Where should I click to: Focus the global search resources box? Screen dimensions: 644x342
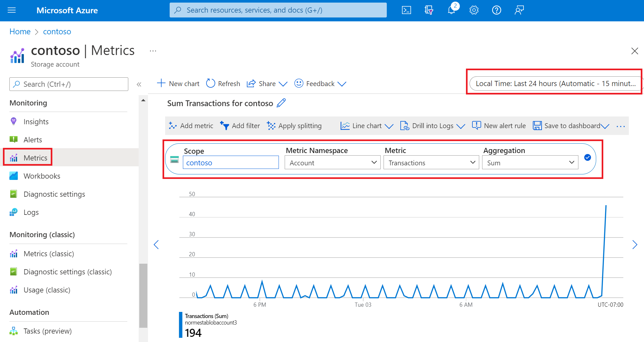[x=278, y=10]
